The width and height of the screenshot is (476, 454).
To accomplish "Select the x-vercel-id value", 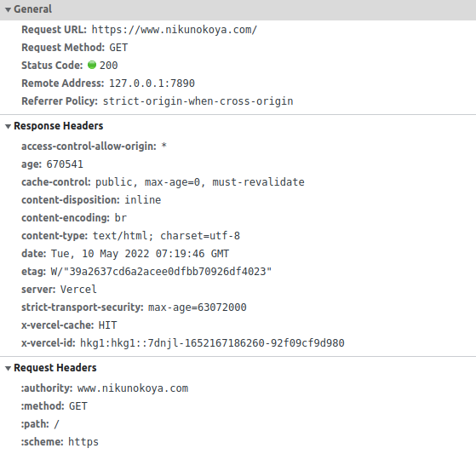I will (x=212, y=343).
